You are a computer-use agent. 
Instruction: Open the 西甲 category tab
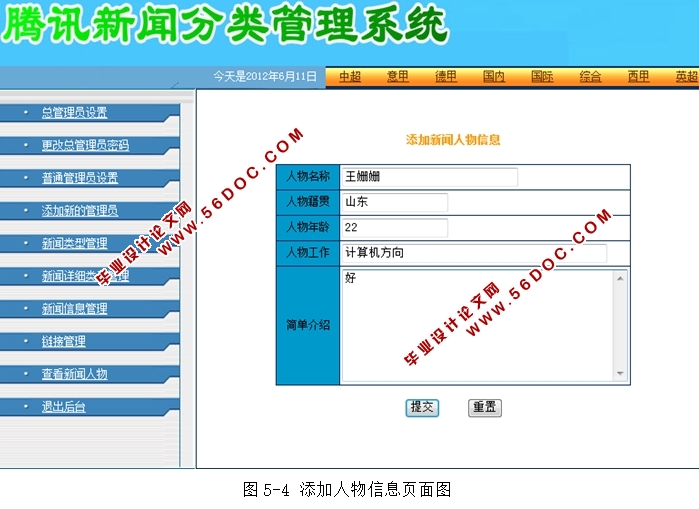(638, 77)
